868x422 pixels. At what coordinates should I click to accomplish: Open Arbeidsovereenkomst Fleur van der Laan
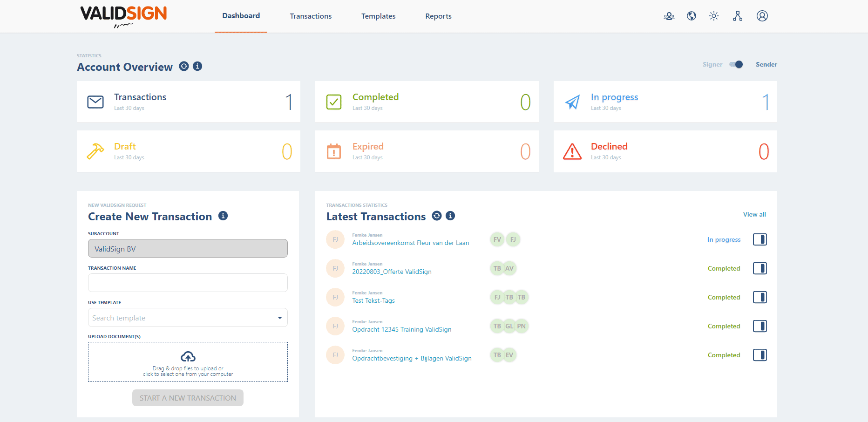click(411, 243)
